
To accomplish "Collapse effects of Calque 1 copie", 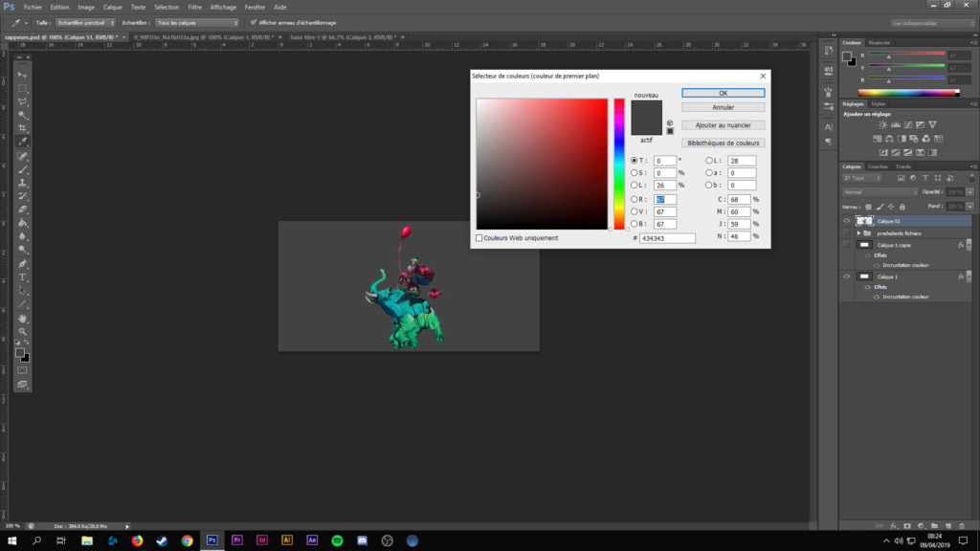I will tap(969, 245).
